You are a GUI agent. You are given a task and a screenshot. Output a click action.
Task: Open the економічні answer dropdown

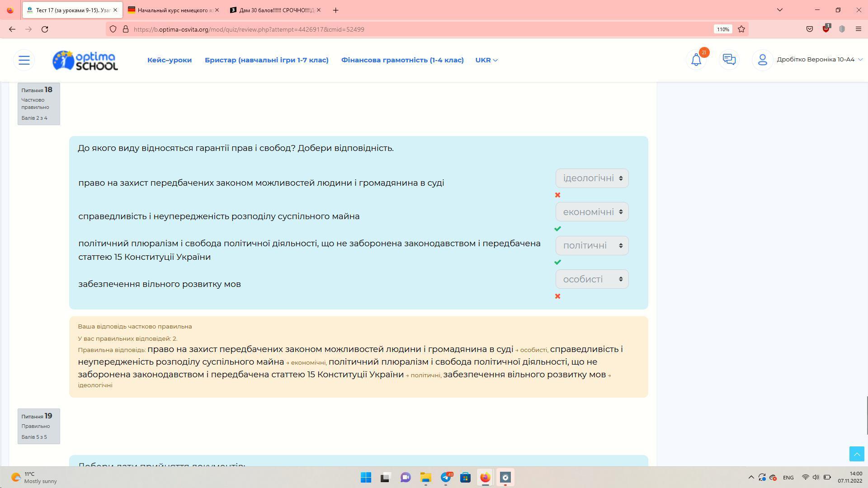click(x=592, y=212)
